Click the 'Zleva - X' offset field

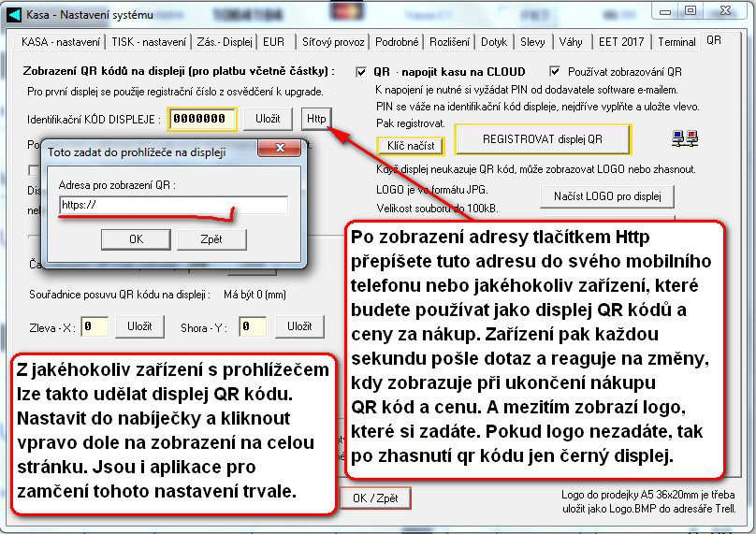pos(93,327)
